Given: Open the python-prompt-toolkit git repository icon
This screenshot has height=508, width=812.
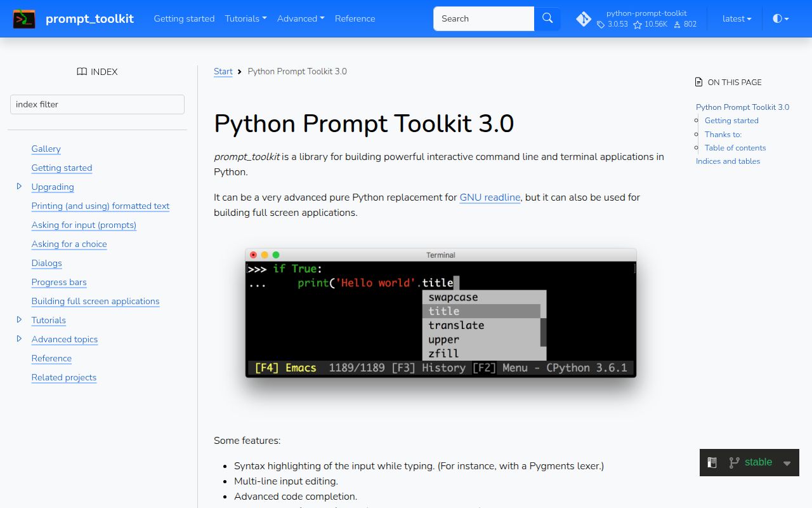Looking at the screenshot, I should pyautogui.click(x=584, y=18).
